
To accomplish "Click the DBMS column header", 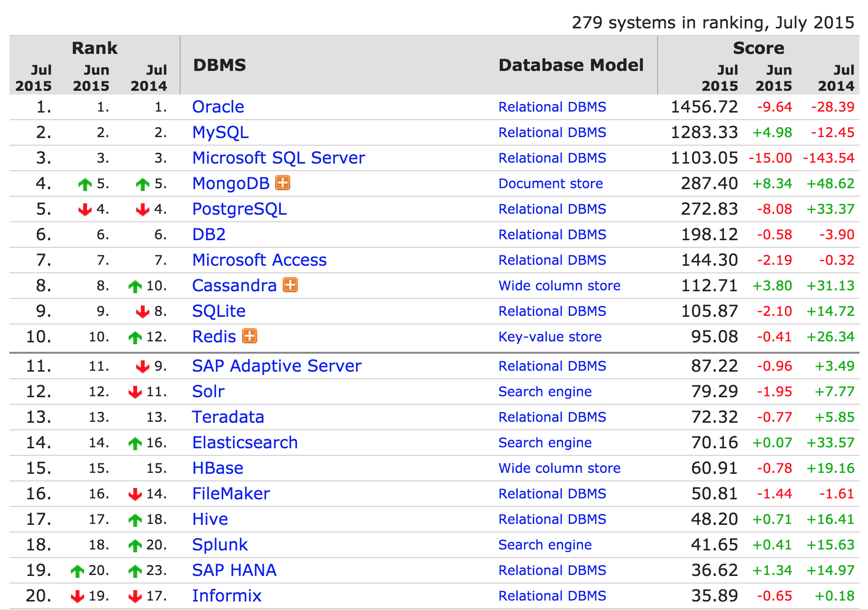I will tap(219, 65).
